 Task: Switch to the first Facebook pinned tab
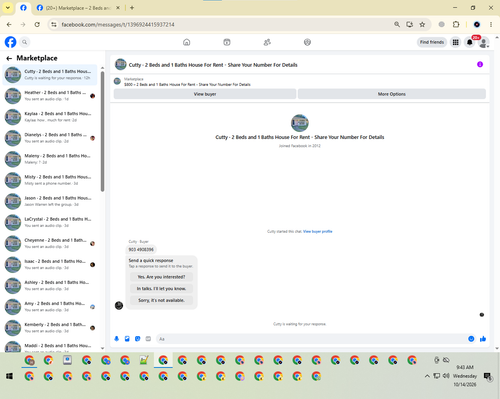[x=23, y=8]
